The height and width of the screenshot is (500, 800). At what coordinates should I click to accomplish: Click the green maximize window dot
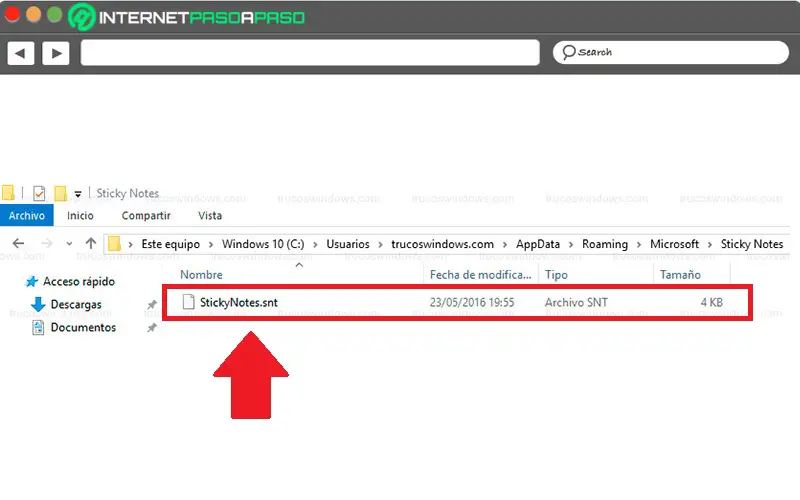55,14
